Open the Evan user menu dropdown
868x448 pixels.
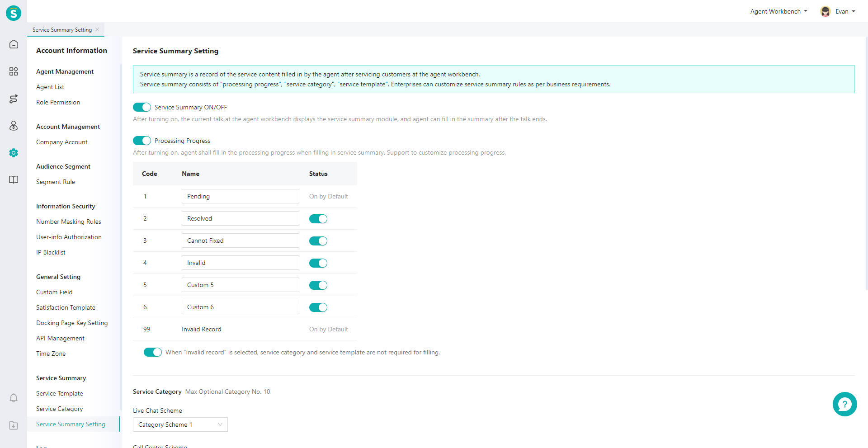pos(845,12)
